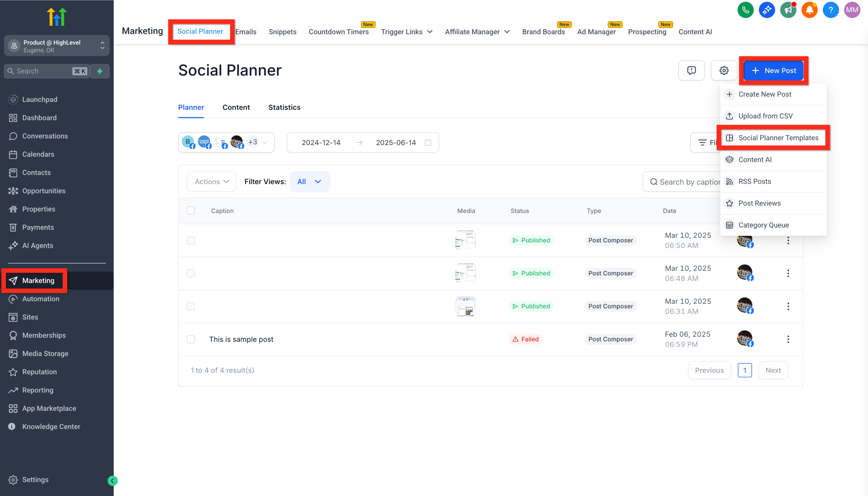Image resolution: width=868 pixels, height=496 pixels.
Task: Open Conversations from the sidebar
Action: [45, 136]
